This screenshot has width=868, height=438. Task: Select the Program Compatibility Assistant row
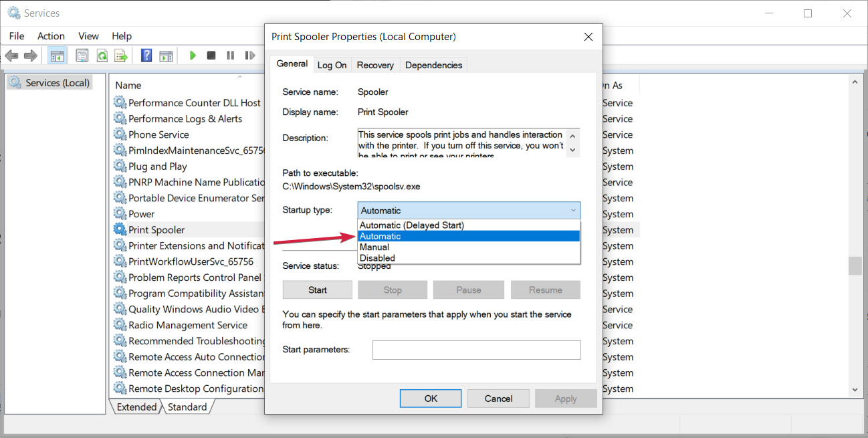click(188, 293)
